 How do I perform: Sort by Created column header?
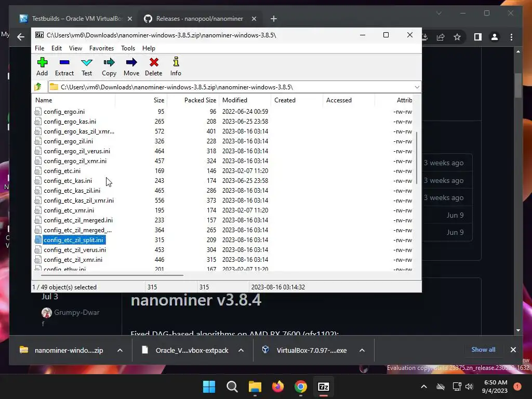pos(297,100)
